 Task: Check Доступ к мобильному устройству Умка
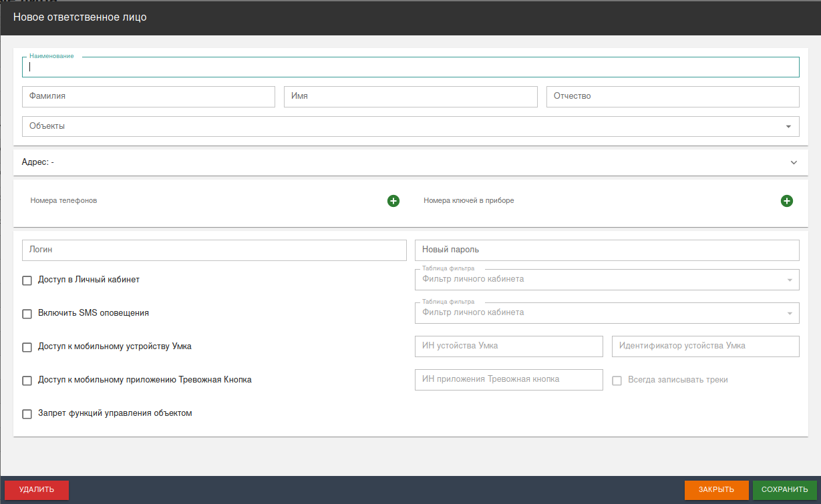tap(27, 347)
